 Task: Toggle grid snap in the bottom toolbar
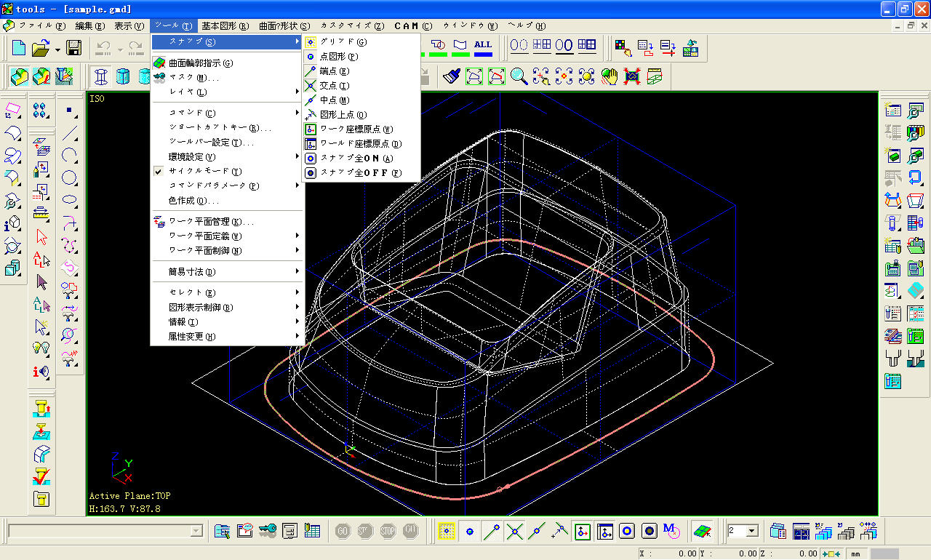(447, 532)
